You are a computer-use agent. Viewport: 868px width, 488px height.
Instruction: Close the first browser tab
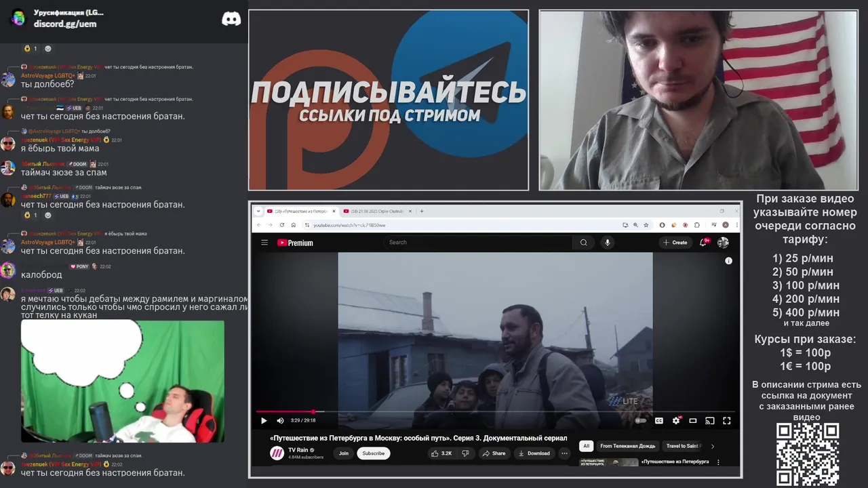point(334,211)
